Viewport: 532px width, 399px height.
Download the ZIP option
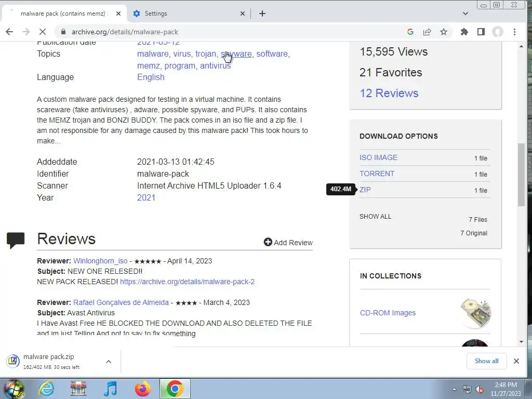pos(365,190)
